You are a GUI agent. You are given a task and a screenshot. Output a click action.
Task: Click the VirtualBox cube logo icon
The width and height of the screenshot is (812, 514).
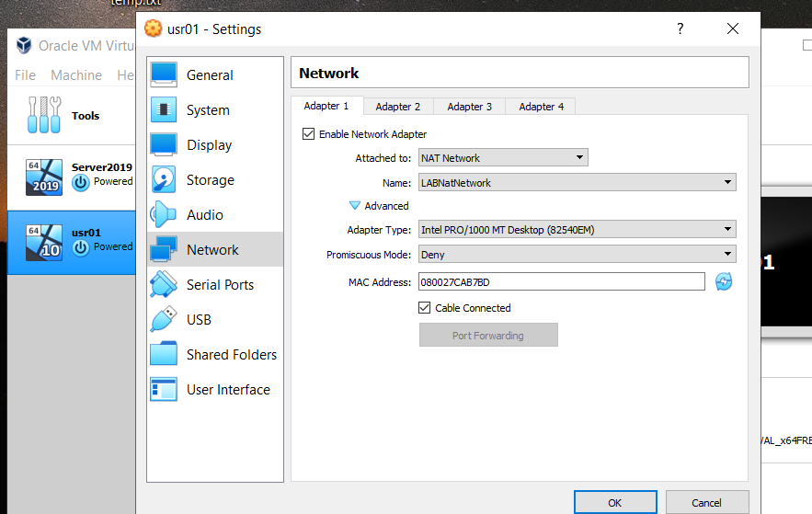[24, 46]
